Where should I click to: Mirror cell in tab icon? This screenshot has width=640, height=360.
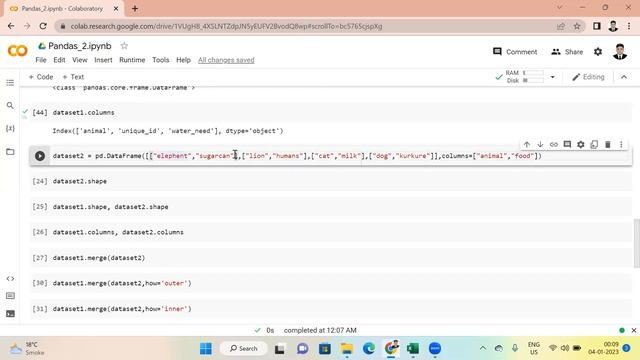point(594,144)
